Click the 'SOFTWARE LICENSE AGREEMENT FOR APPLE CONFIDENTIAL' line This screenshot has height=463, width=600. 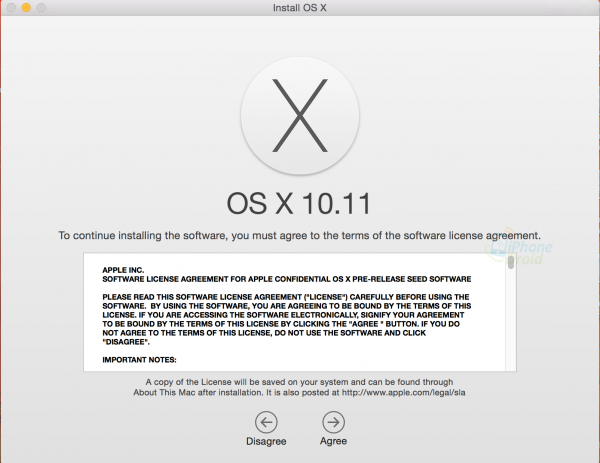pos(287,279)
